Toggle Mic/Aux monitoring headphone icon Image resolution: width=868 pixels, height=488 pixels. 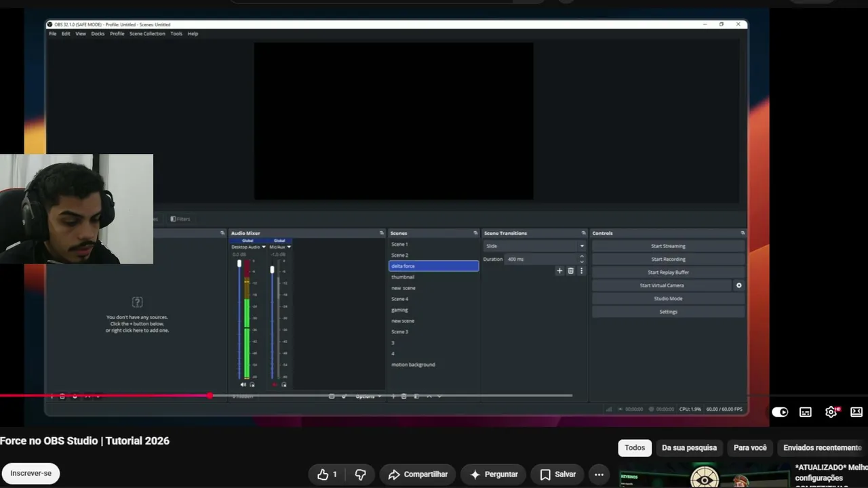point(283,384)
